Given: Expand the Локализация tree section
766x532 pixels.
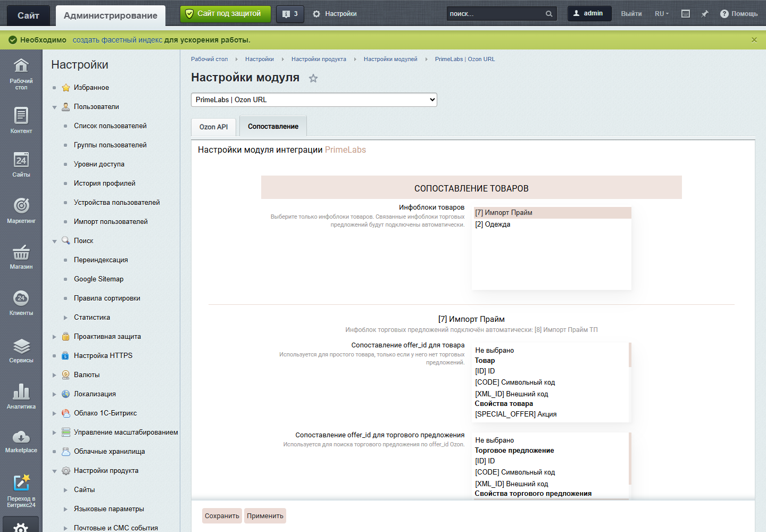Looking at the screenshot, I should (x=54, y=394).
